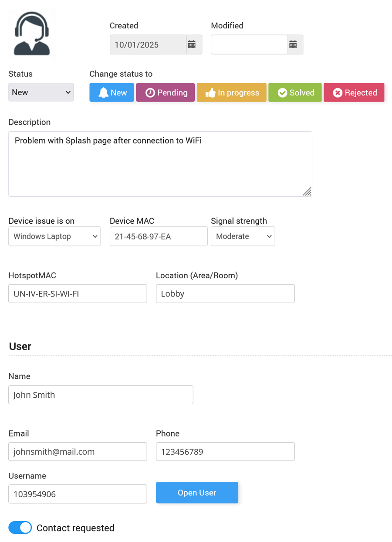This screenshot has height=542, width=392.
Task: Expand the Status dropdown
Action: [x=41, y=92]
